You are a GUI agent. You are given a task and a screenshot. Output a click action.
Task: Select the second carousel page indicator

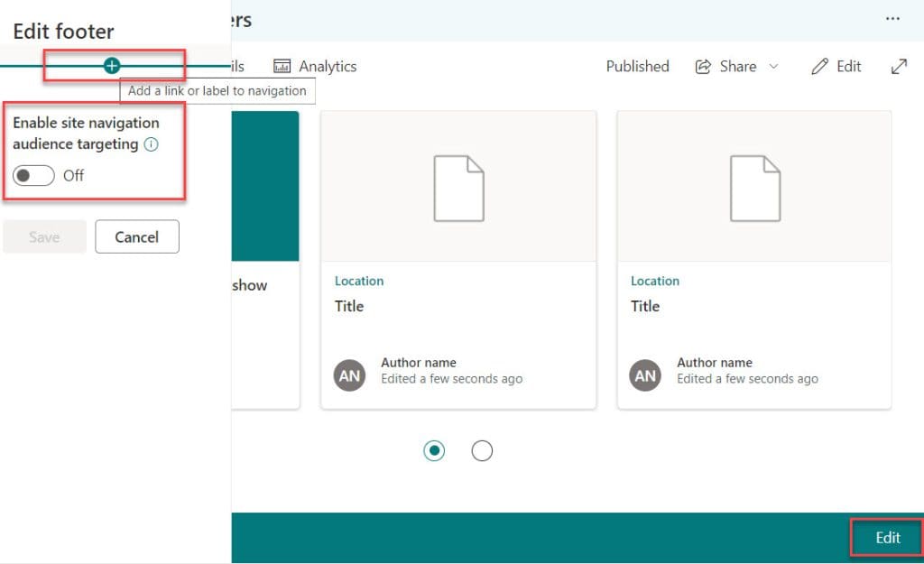[482, 451]
